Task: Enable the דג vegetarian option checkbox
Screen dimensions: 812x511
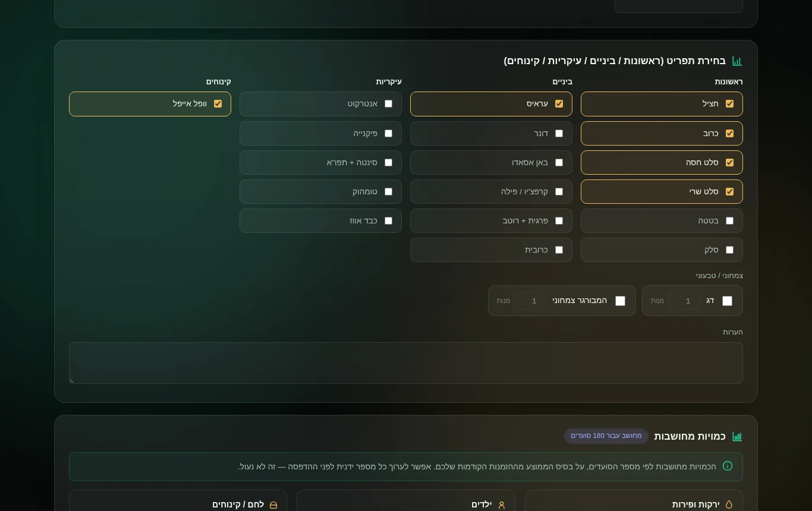Action: pyautogui.click(x=727, y=301)
